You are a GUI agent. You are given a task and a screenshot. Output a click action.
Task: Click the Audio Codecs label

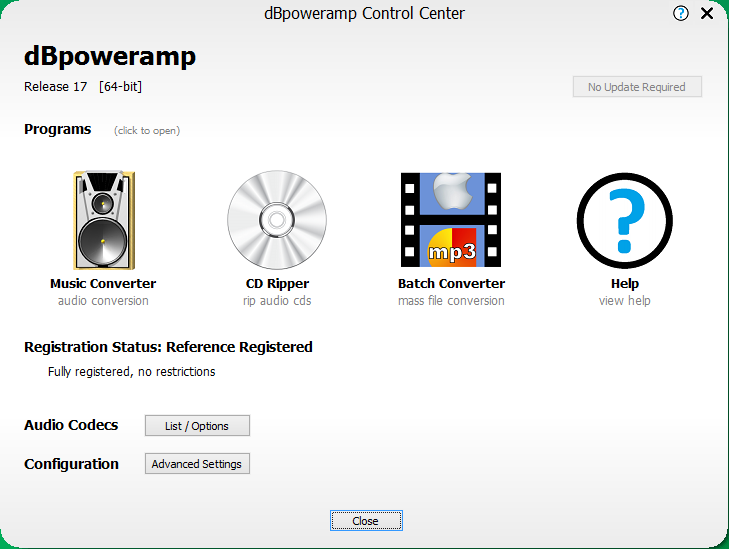click(71, 425)
